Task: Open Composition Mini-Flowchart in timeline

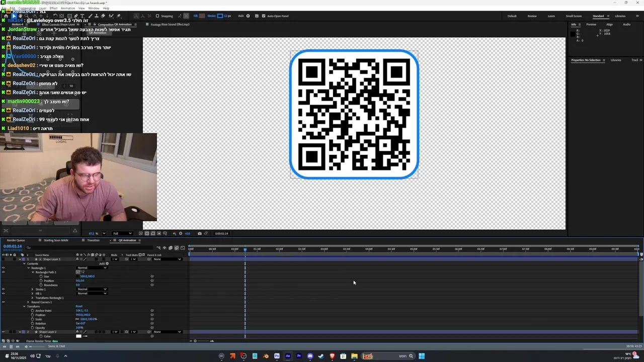Action: 158,248
